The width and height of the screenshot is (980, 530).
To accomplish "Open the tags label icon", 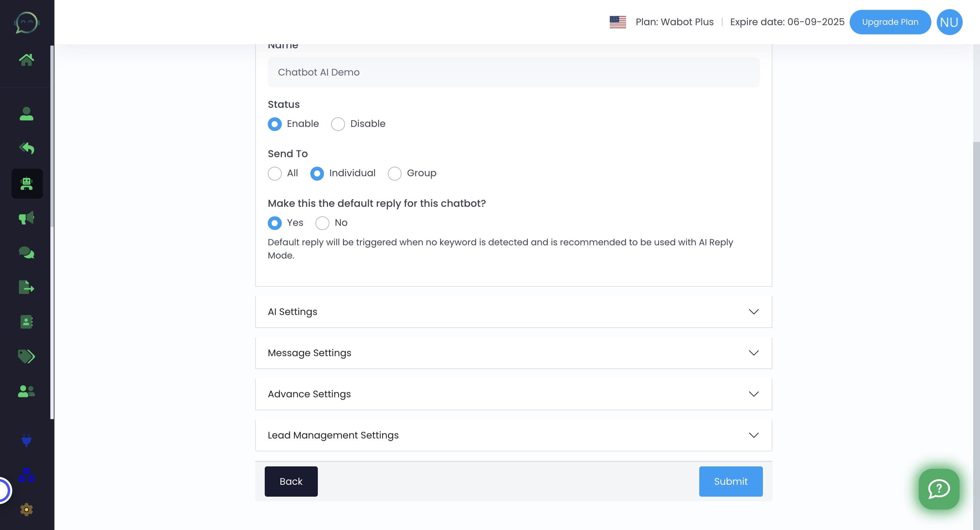I will [26, 357].
